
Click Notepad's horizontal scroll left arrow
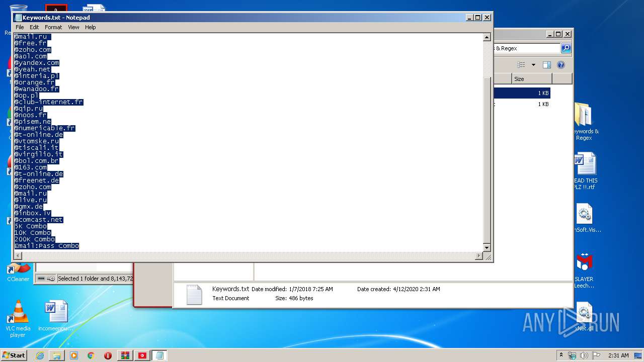[18, 256]
